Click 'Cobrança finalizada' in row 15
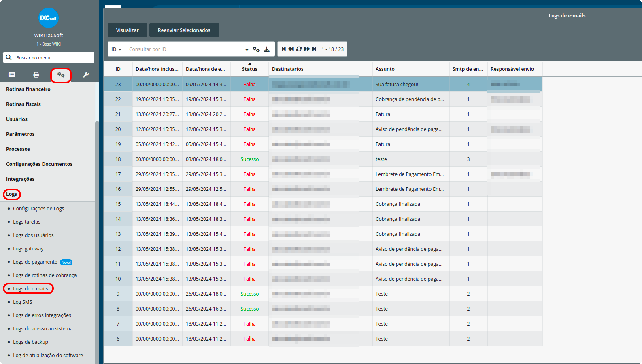Viewport: 642px width, 364px height. pyautogui.click(x=398, y=204)
